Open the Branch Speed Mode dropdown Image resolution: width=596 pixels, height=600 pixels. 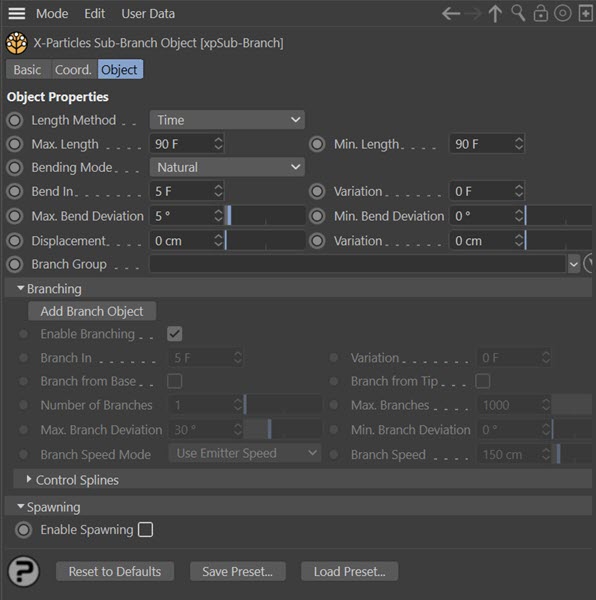[245, 453]
